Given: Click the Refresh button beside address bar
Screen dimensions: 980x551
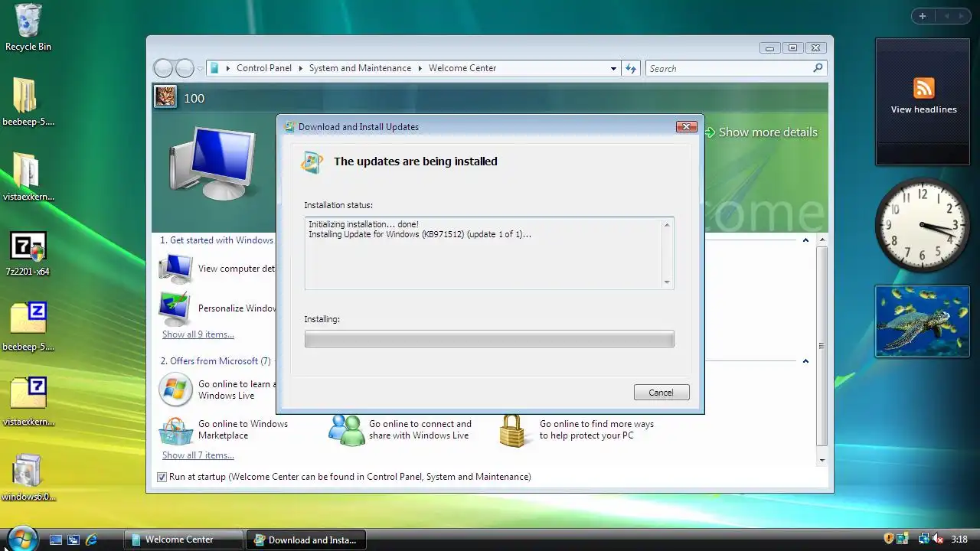Looking at the screenshot, I should pos(631,68).
